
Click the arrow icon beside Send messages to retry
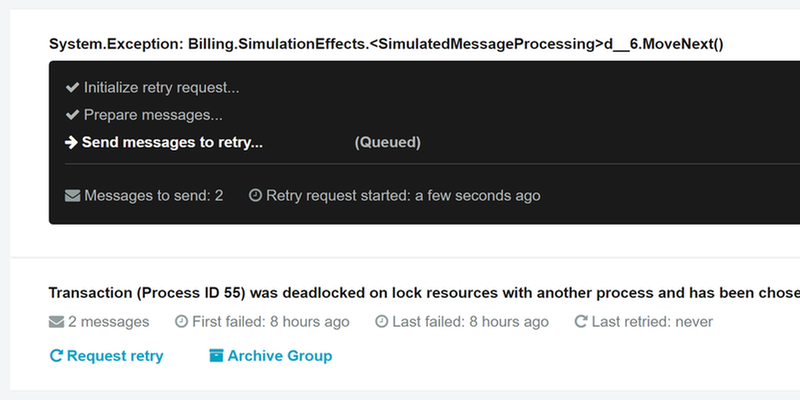coord(71,142)
